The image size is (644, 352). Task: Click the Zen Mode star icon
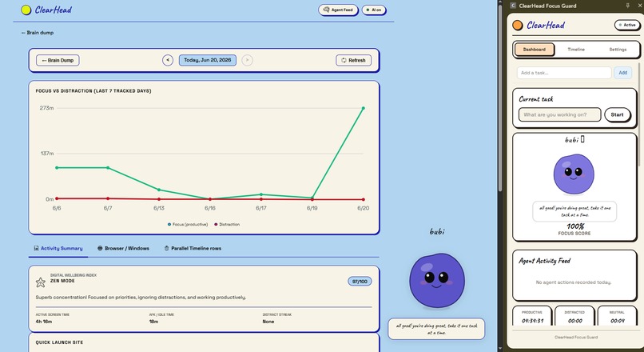(x=40, y=282)
